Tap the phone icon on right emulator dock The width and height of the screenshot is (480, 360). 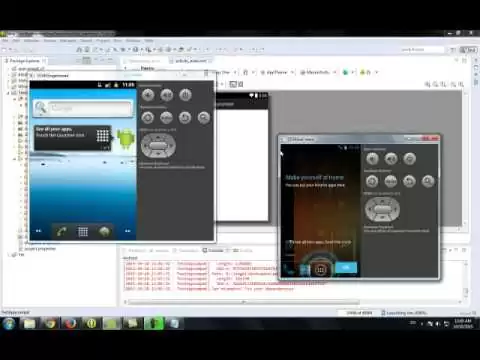pyautogui.click(x=289, y=269)
